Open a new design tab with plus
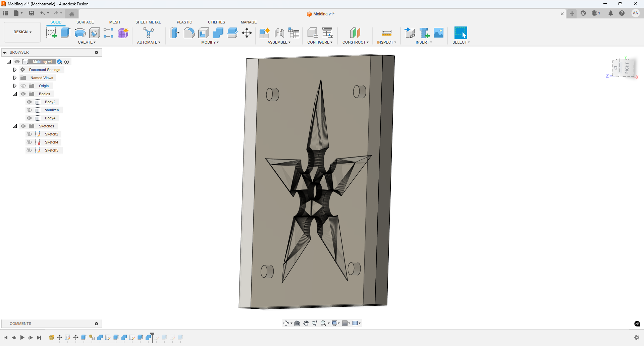Viewport: 644px width, 346px height. 572,13
